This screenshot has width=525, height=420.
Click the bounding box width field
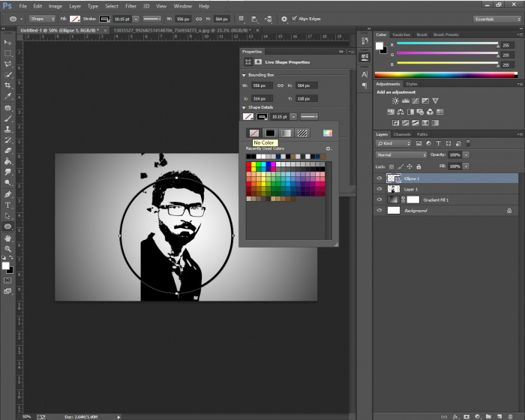pyautogui.click(x=262, y=85)
